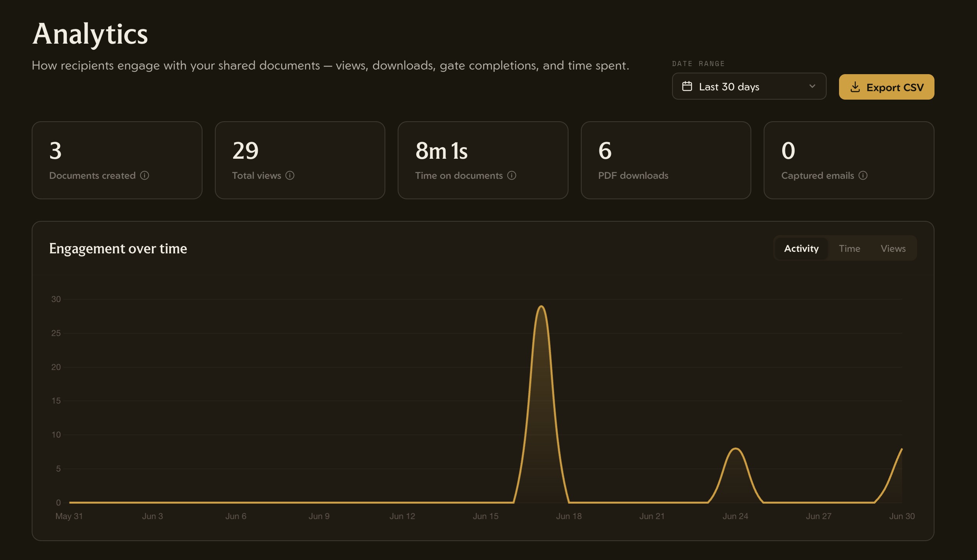Click the y-axis label 5

coord(58,468)
